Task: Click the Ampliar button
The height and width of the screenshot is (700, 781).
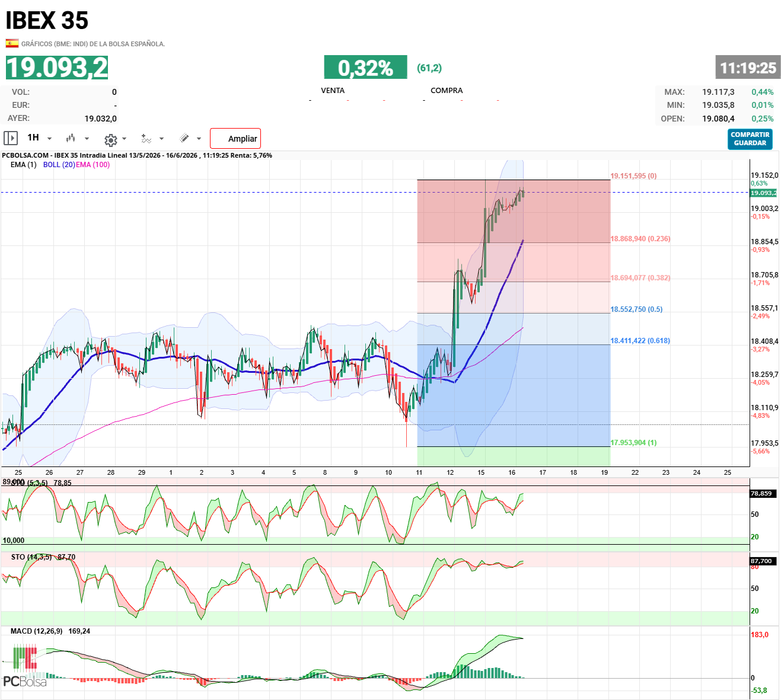Action: pyautogui.click(x=235, y=139)
